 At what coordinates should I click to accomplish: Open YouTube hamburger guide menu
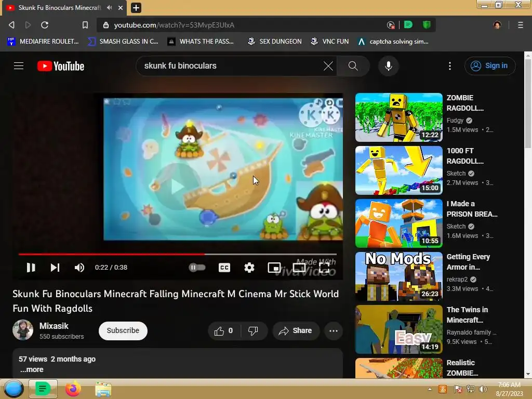pos(19,66)
